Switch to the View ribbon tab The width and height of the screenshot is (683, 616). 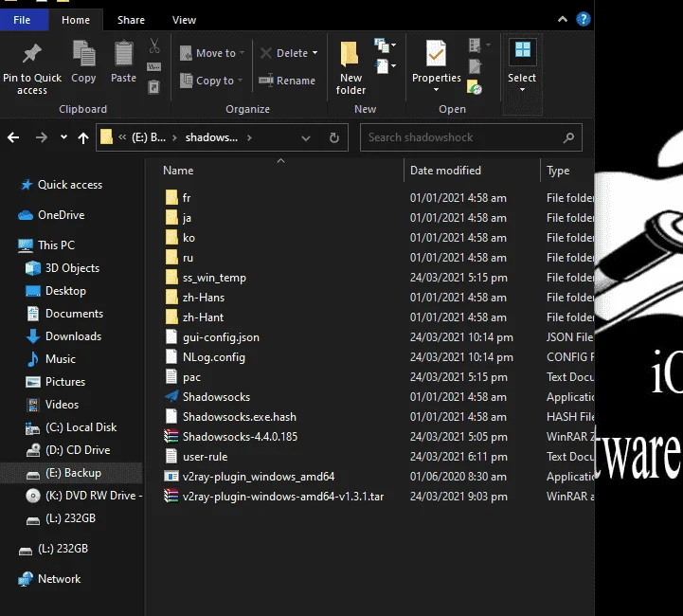[x=185, y=20]
